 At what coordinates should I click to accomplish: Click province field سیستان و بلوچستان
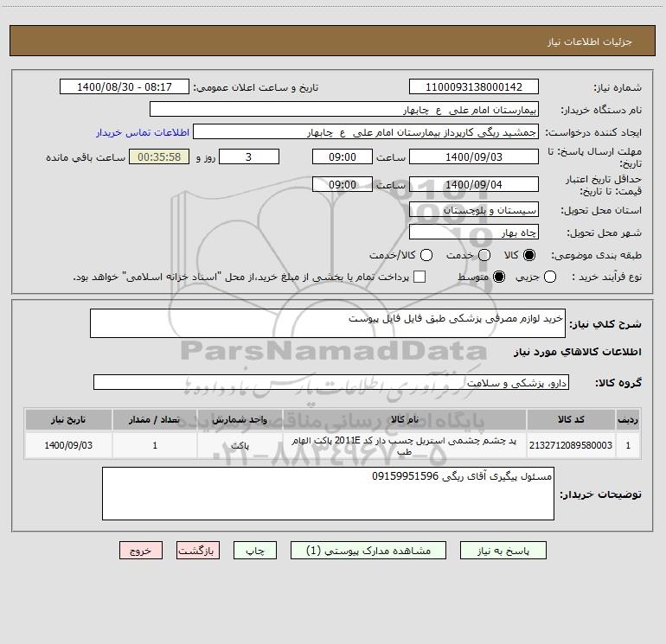coord(474,210)
